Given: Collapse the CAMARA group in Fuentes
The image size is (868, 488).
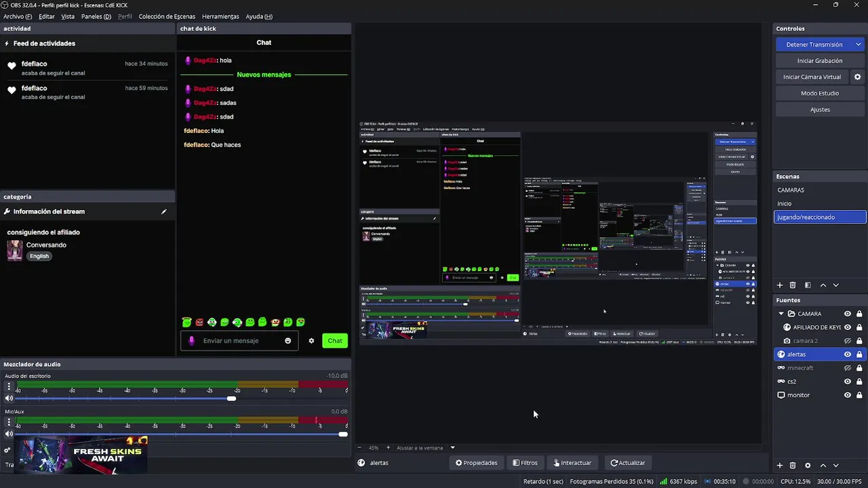Looking at the screenshot, I should click(781, 314).
